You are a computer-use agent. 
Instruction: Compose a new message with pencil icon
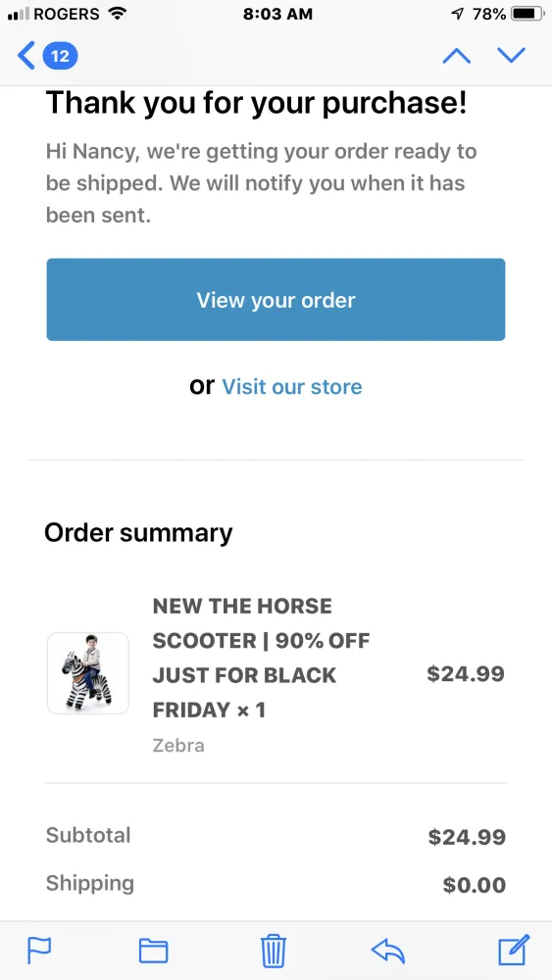[514, 950]
